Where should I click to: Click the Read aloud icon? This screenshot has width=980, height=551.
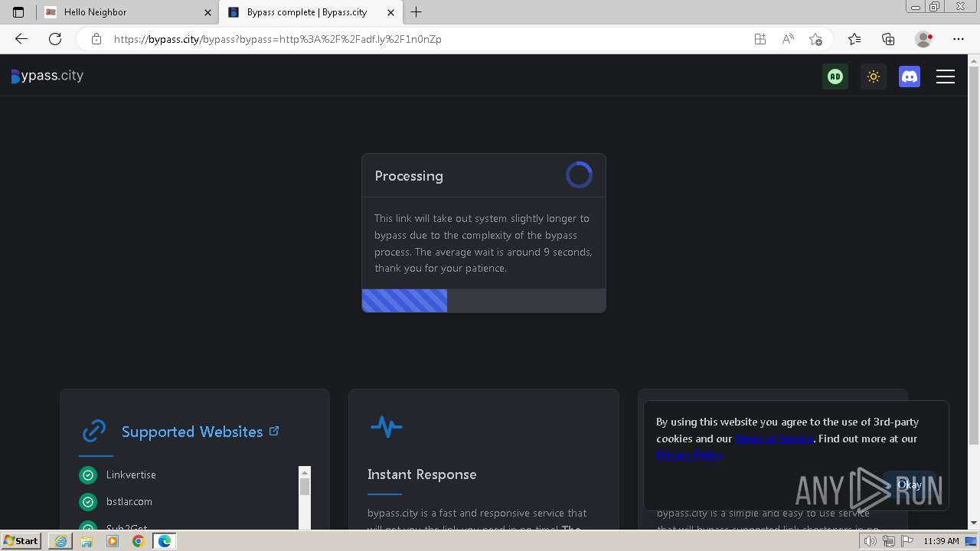788,39
